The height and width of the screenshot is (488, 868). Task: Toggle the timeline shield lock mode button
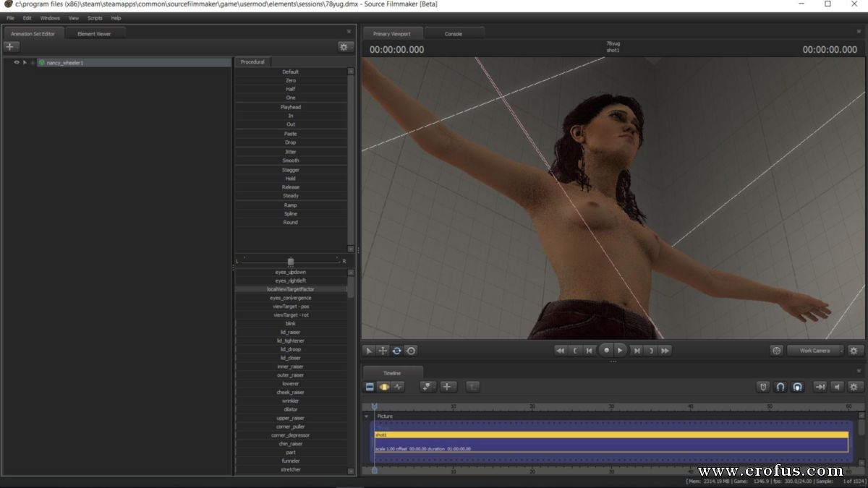click(762, 387)
